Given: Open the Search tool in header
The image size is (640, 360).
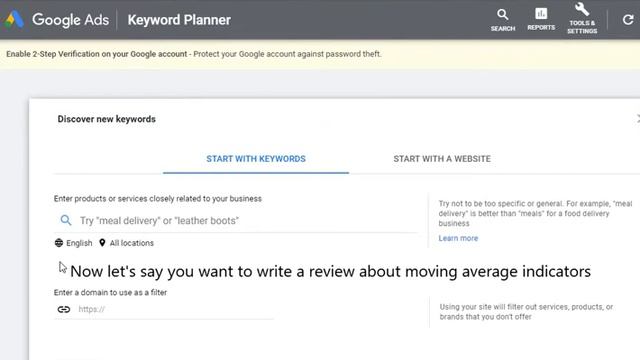Looking at the screenshot, I should coord(503,20).
